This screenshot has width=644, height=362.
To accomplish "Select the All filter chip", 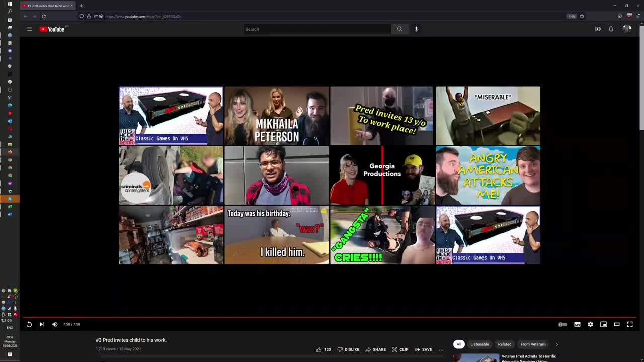I will point(459,344).
